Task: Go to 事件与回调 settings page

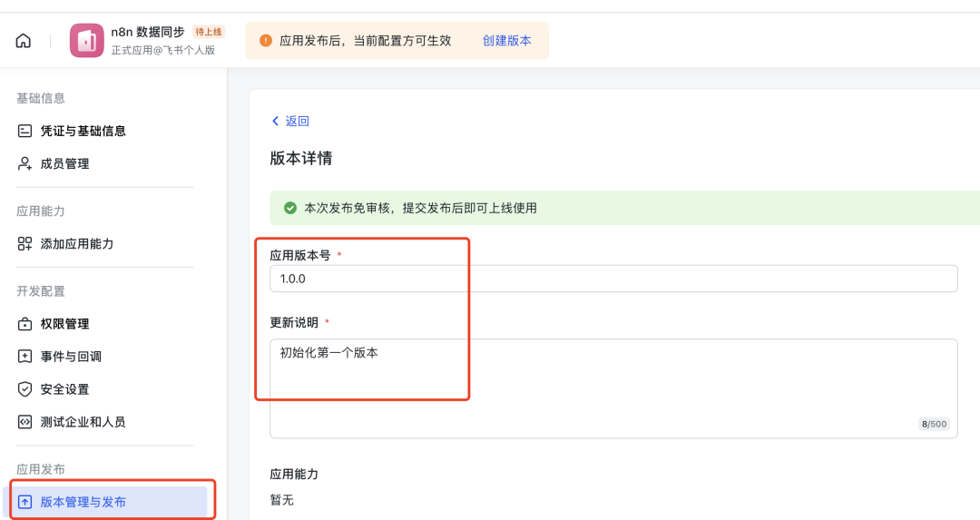Action: pos(71,357)
